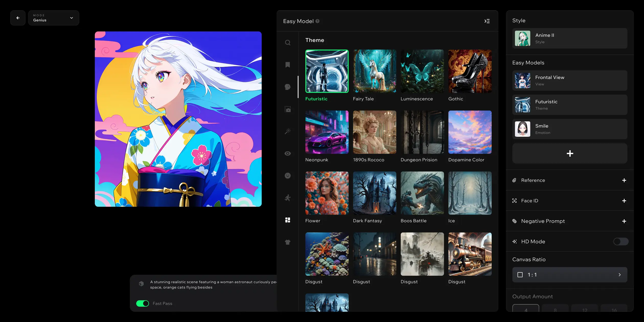
Task: Click the dice randomize prompt icon
Action: click(x=141, y=284)
